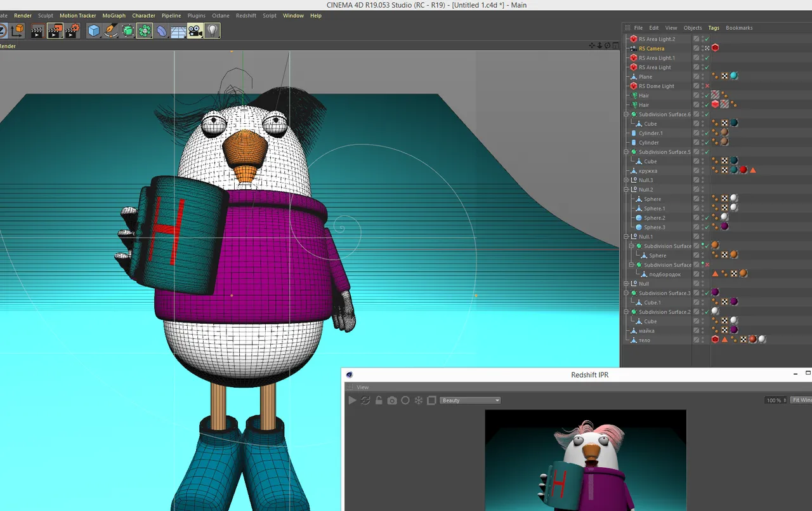This screenshot has height=511, width=812.
Task: Select the RS Camera object
Action: tap(652, 48)
